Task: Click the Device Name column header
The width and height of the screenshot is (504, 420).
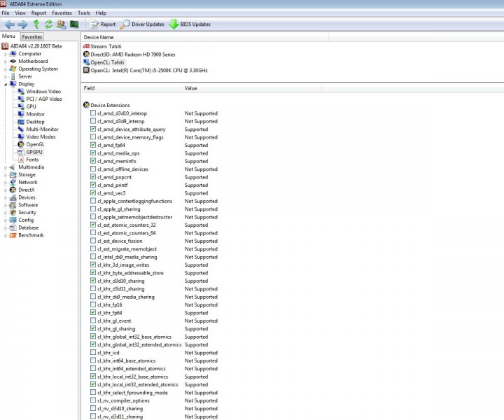Action: pyautogui.click(x=205, y=37)
